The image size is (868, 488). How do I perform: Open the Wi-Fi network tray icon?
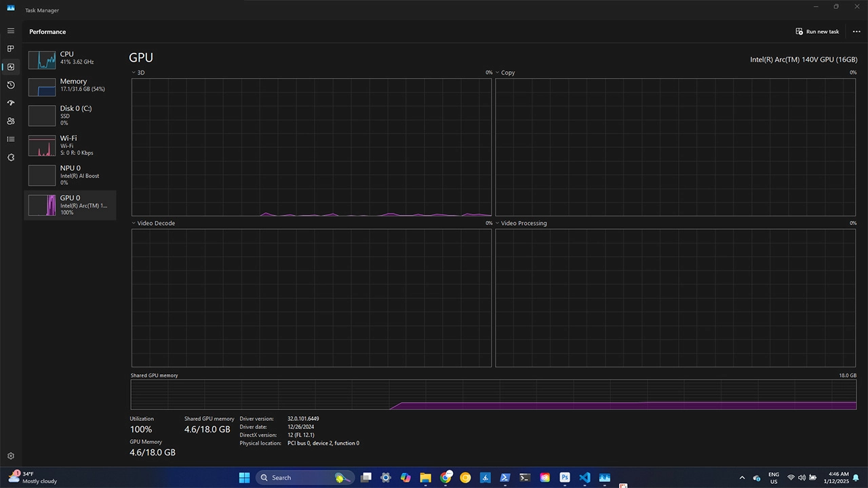[x=791, y=478]
